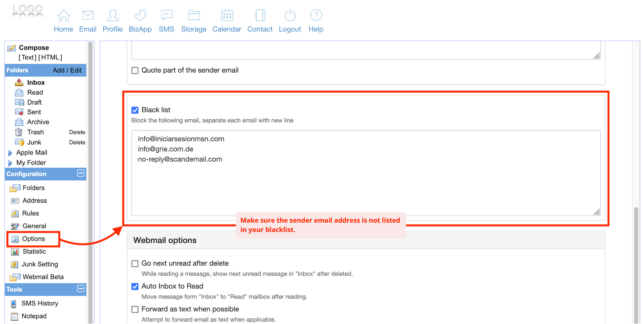Click Add / Edit folders link
The width and height of the screenshot is (644, 324).
(x=67, y=70)
